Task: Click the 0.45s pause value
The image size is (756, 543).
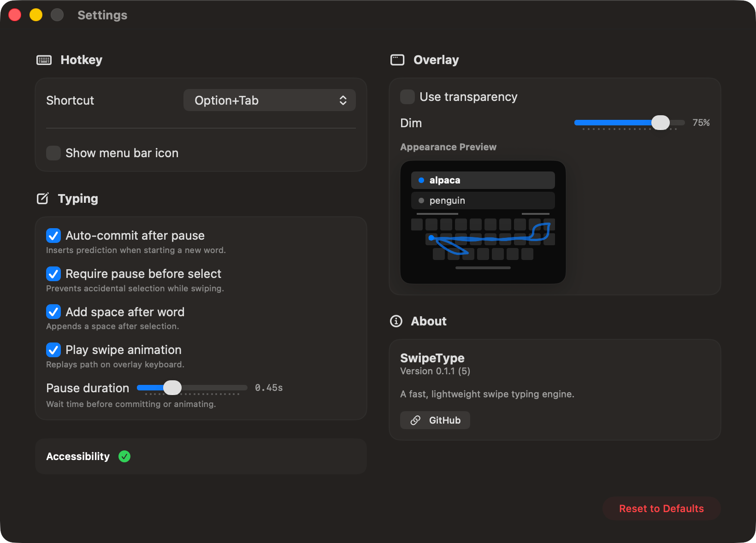Action: [269, 388]
